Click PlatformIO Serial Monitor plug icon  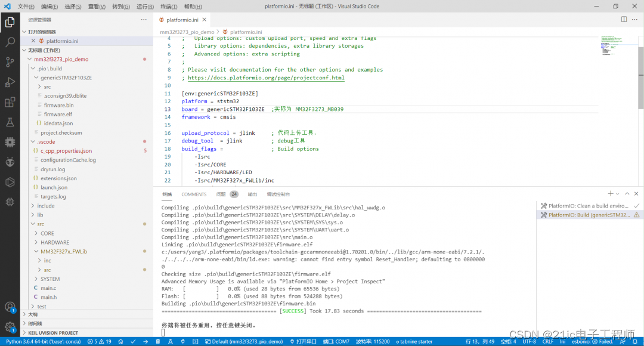click(183, 341)
